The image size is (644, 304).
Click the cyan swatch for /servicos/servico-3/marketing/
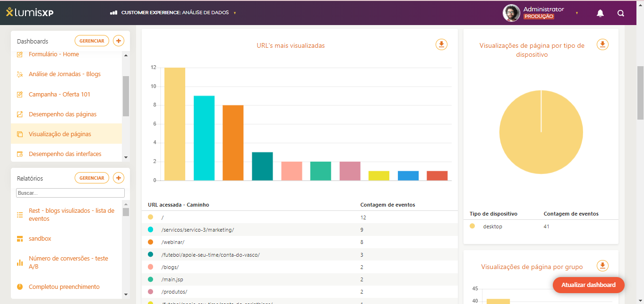coord(151,229)
